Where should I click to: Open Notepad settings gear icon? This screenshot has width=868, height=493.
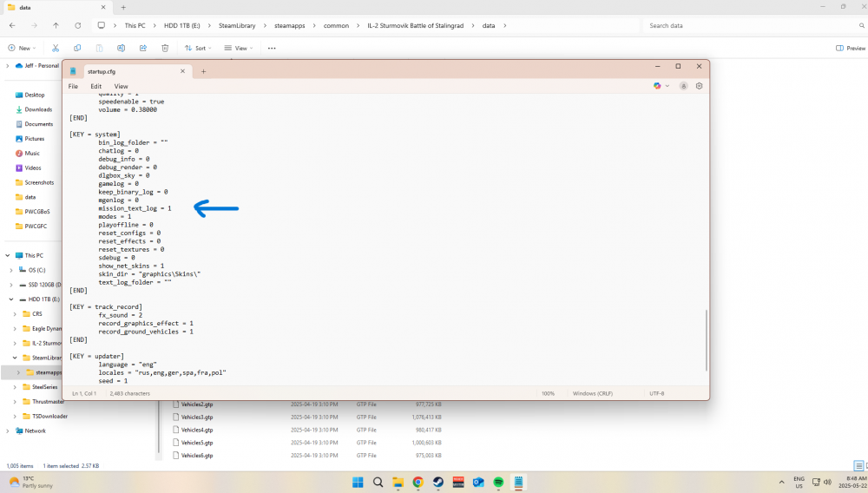(x=699, y=86)
